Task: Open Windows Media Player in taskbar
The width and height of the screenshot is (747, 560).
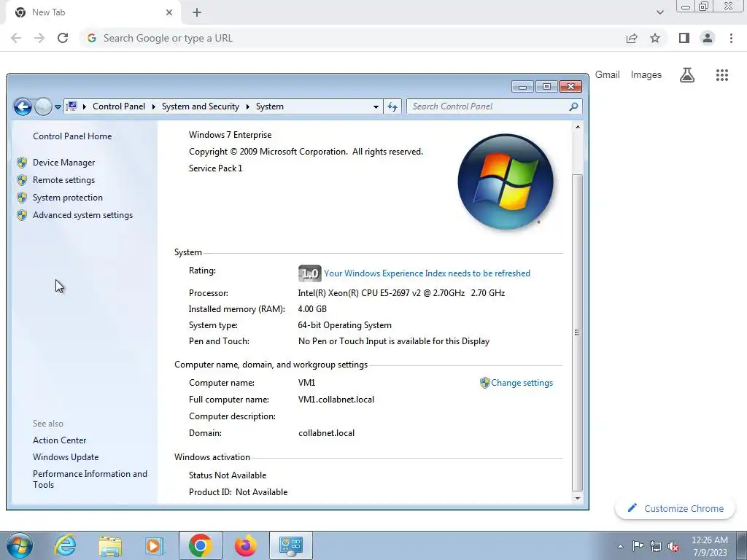Action: click(x=154, y=545)
